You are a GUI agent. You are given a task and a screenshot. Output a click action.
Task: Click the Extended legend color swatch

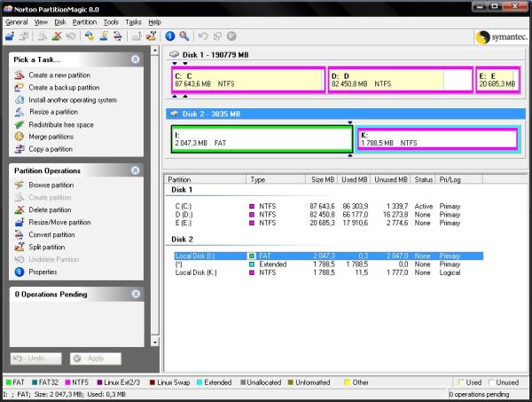click(x=199, y=382)
